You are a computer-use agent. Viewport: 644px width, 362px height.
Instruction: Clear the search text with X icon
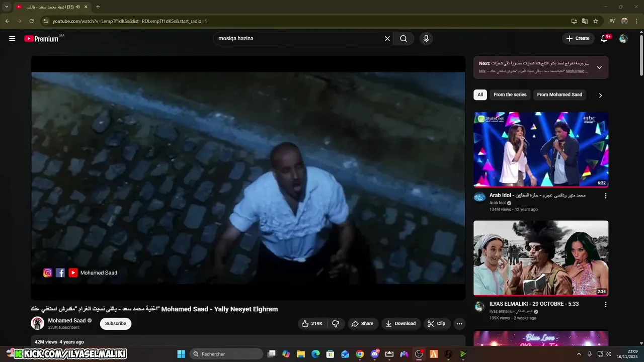click(387, 39)
